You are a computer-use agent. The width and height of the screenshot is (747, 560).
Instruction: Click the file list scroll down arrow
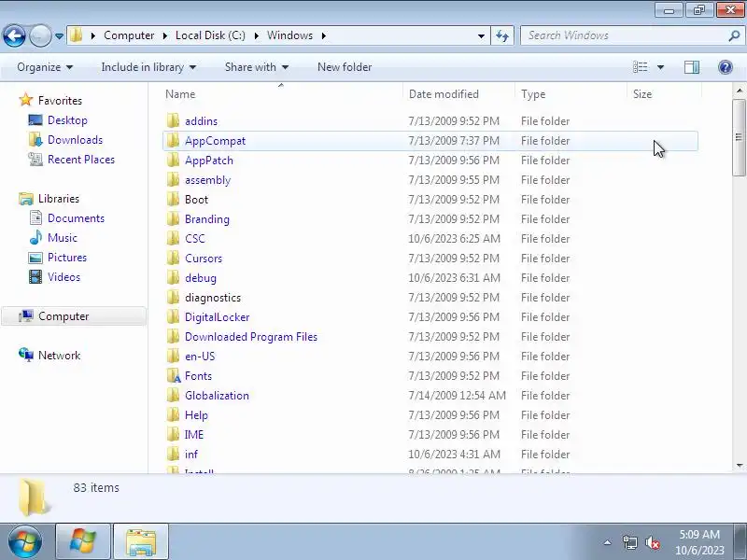[x=740, y=465]
